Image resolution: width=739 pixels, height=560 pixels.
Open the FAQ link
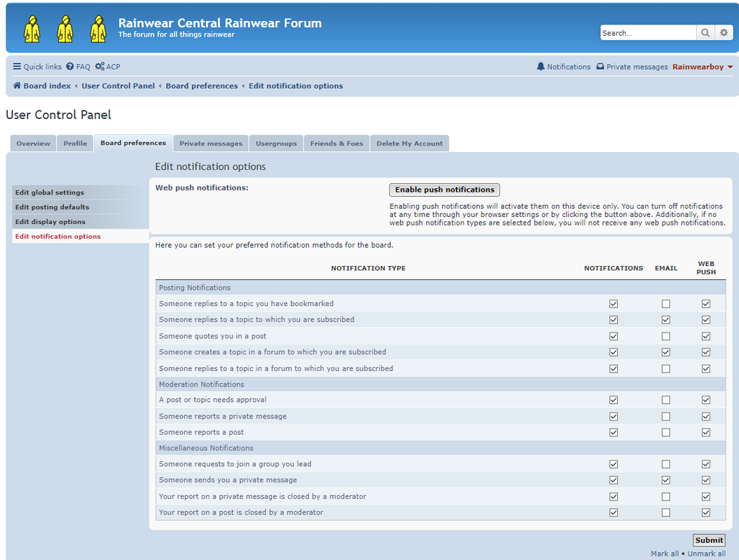pyautogui.click(x=83, y=67)
